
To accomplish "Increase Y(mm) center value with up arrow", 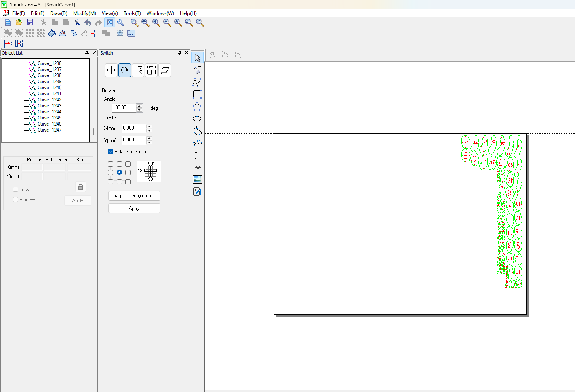I will point(150,138).
